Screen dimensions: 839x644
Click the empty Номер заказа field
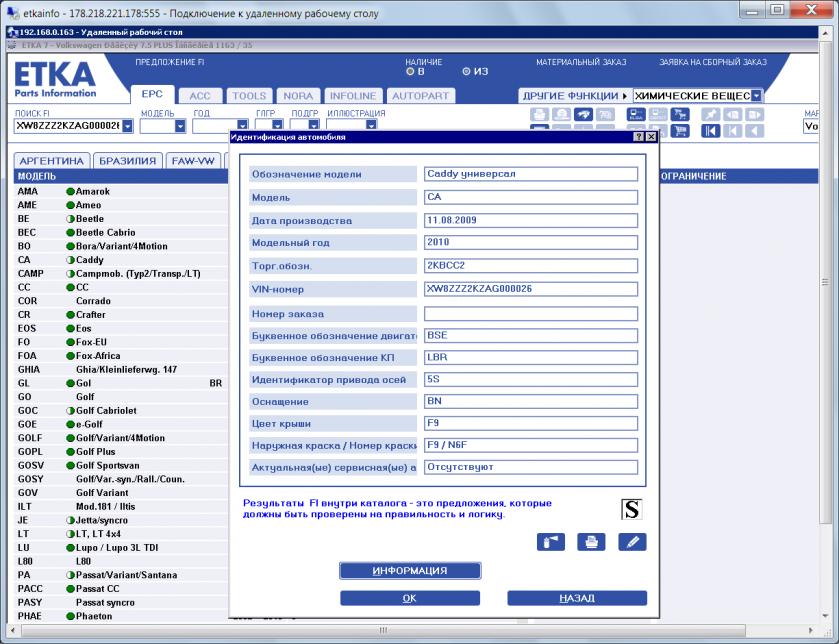(x=531, y=313)
